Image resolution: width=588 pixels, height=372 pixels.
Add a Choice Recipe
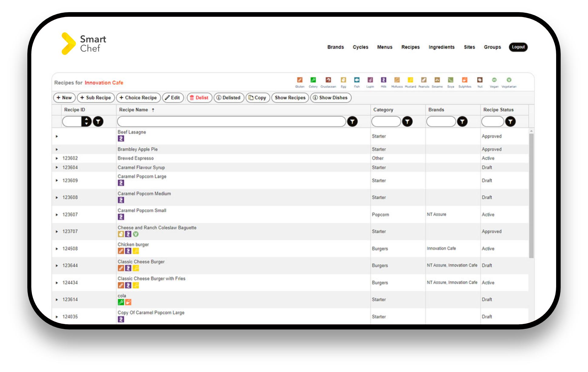point(138,98)
